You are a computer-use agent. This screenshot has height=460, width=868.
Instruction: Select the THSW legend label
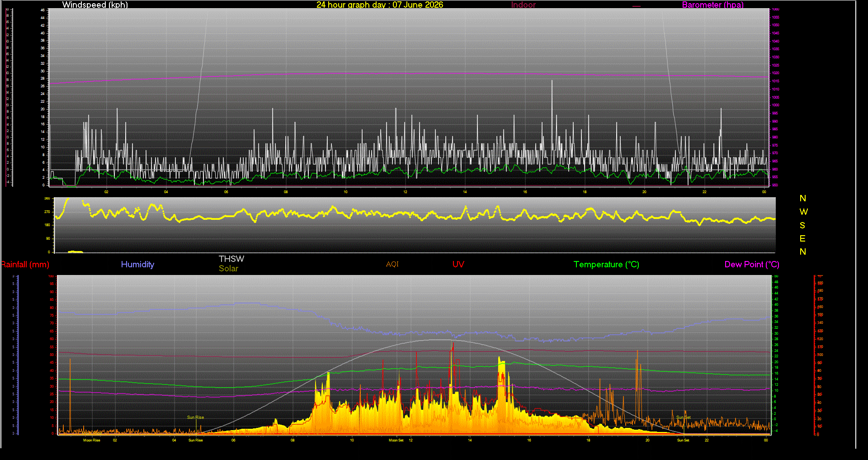pyautogui.click(x=231, y=259)
